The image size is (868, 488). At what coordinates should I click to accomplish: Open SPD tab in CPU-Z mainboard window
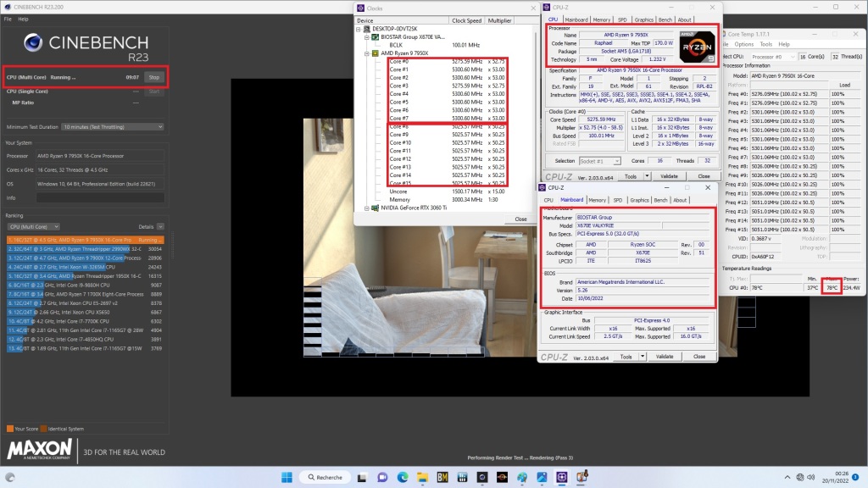point(618,200)
